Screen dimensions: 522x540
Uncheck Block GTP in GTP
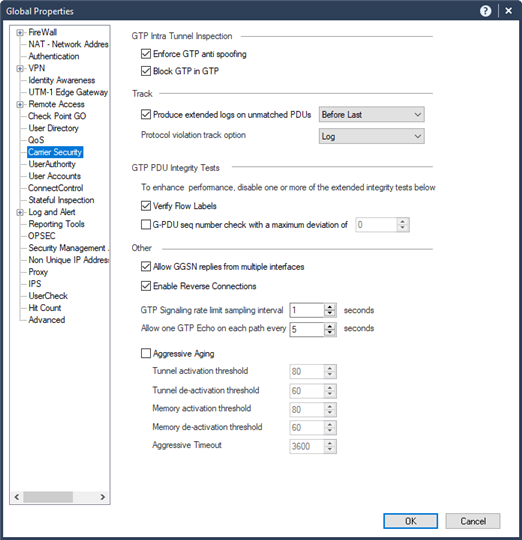click(146, 71)
